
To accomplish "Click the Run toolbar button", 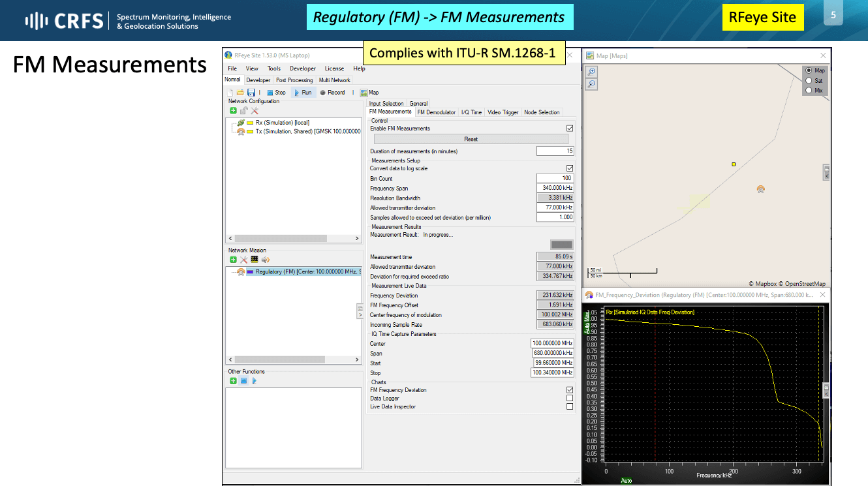I will [x=303, y=93].
